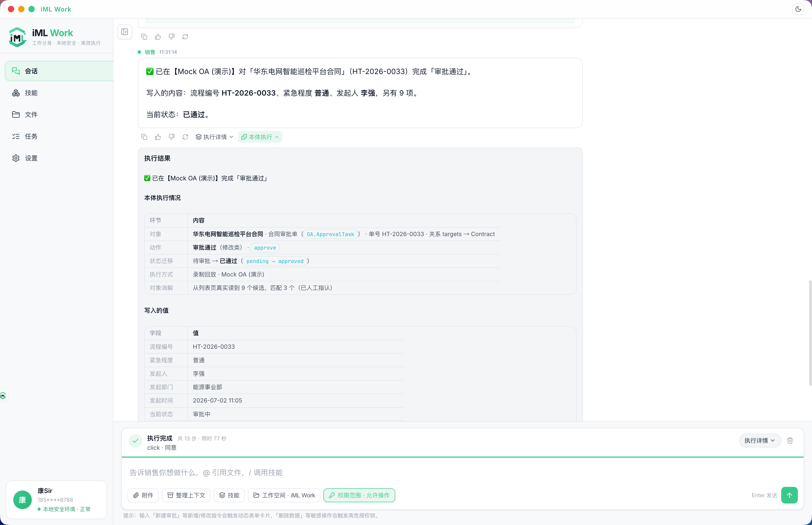This screenshot has width=812, height=525.
Task: Click the iML Work hexagon logo
Action: pyautogui.click(x=17, y=37)
